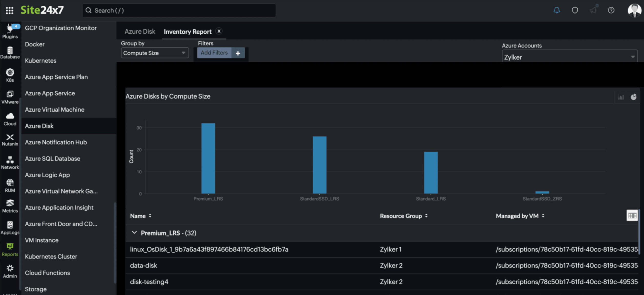
Task: Click the Add Filters button
Action: coord(214,53)
